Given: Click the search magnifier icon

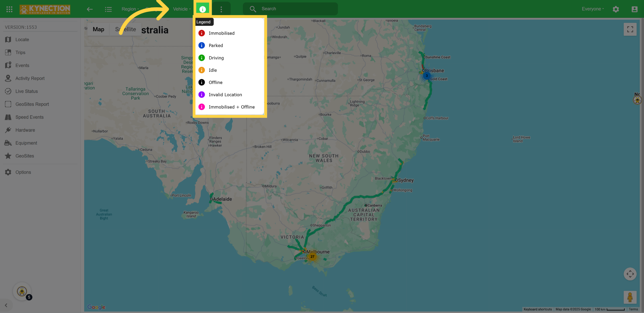Looking at the screenshot, I should [253, 9].
